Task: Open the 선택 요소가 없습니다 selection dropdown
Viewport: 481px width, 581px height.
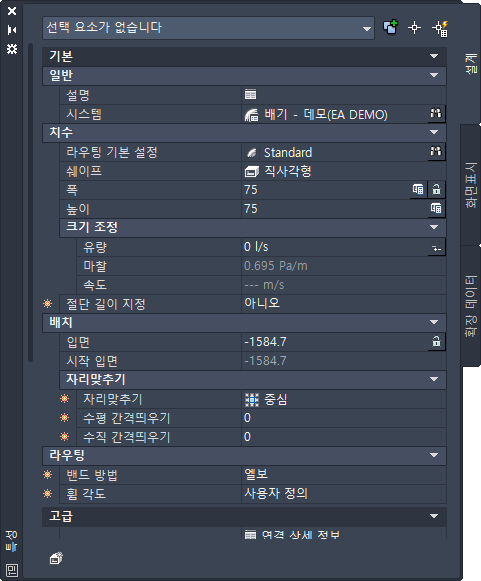Action: point(208,28)
